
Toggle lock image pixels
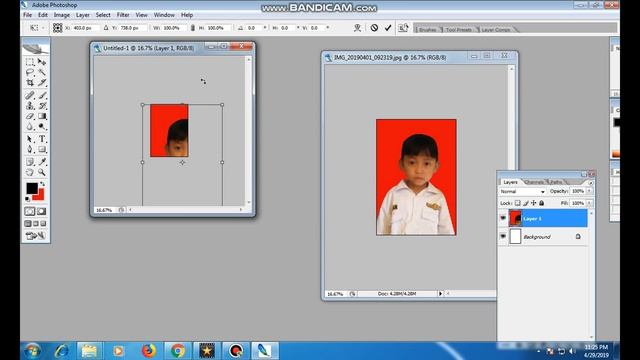526,203
